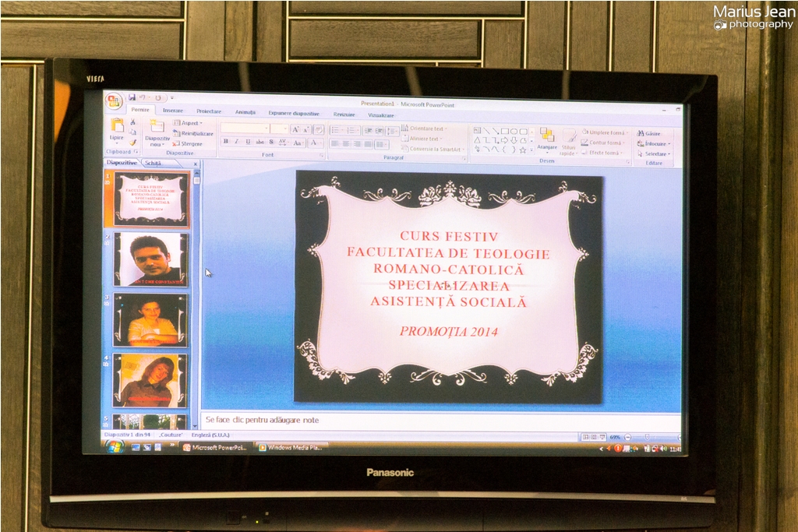Click the notes area to add notes
Viewport: 798px width, 532px height.
pos(440,420)
